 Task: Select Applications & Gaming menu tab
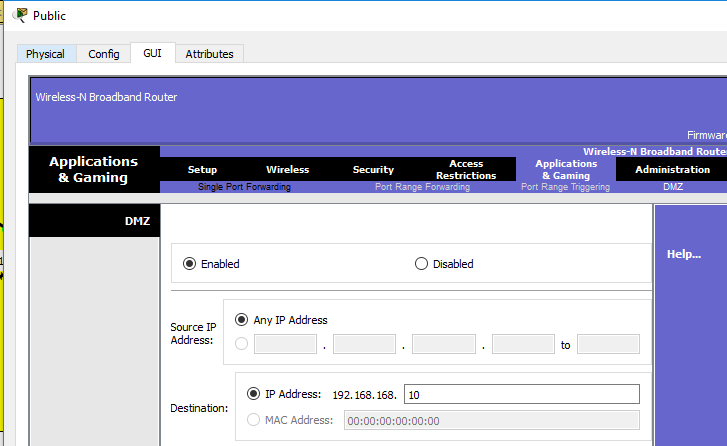[x=566, y=170]
